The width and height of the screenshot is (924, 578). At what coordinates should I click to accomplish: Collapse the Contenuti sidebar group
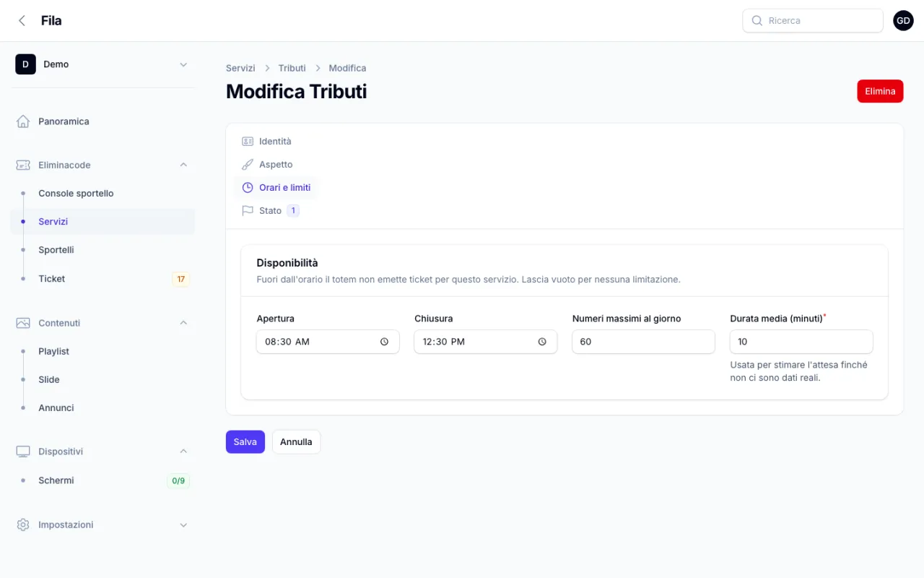(x=183, y=323)
